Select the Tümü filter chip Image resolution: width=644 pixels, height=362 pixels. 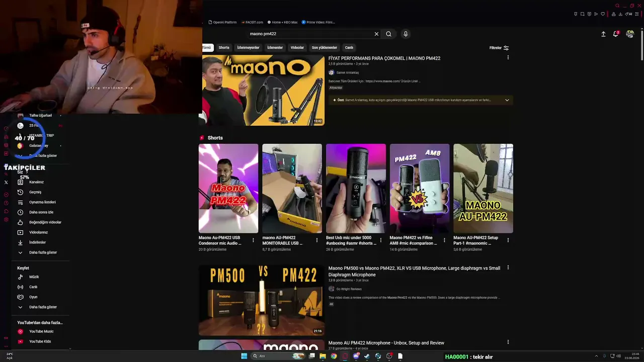coord(207,48)
